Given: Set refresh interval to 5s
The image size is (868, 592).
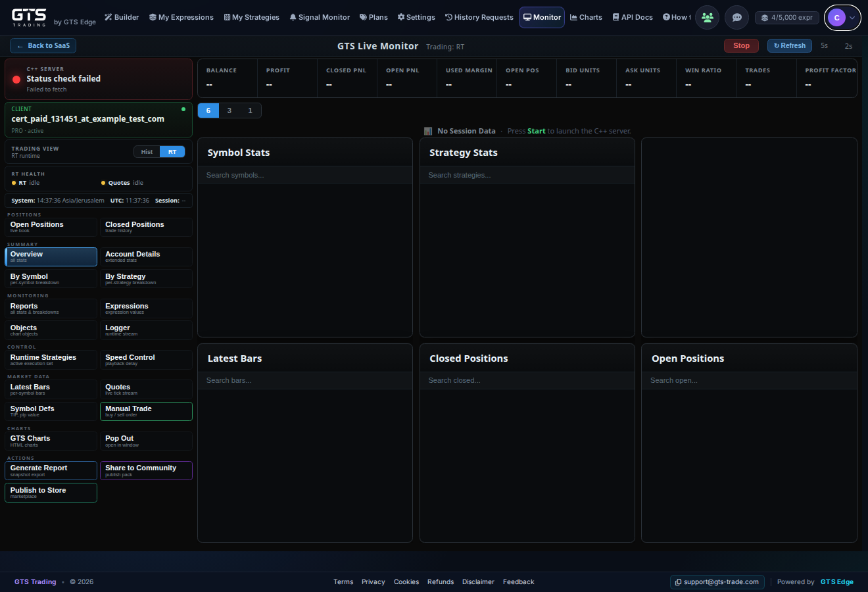Looking at the screenshot, I should coord(824,46).
